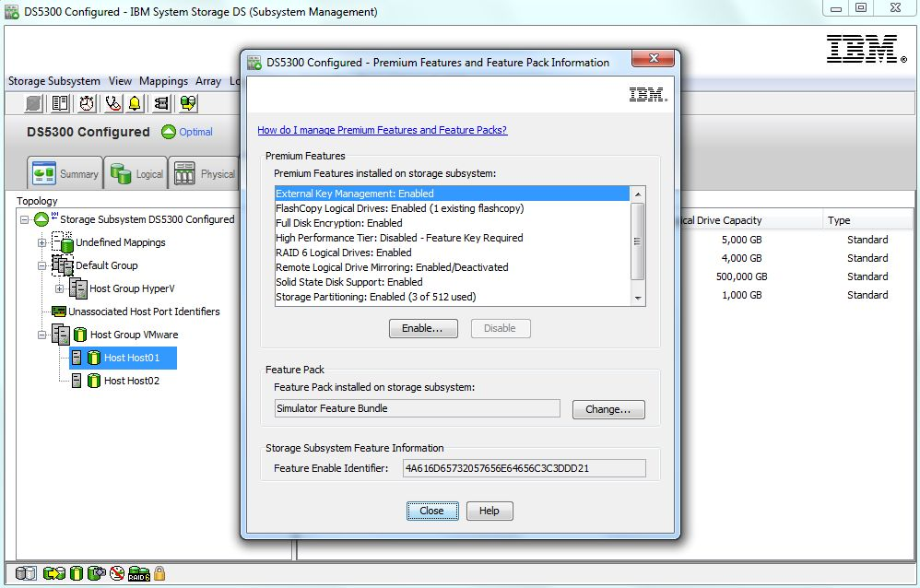Click the dialog title bar application icon

click(x=254, y=63)
